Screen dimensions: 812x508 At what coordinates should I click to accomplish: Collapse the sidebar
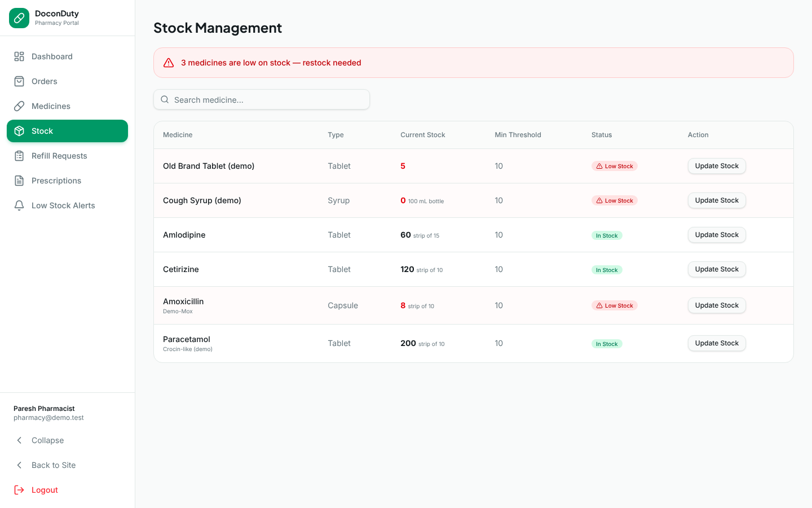coord(67,440)
